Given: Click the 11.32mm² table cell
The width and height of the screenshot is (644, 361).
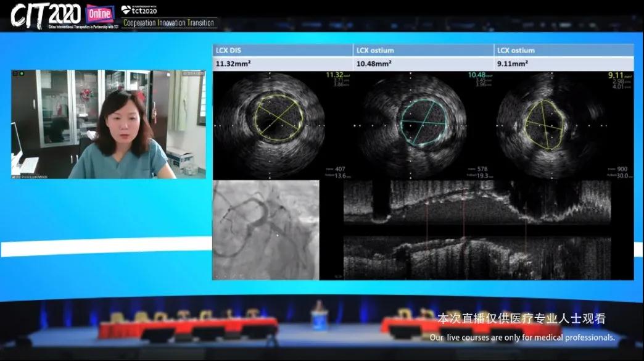Looking at the screenshot, I should click(x=233, y=63).
